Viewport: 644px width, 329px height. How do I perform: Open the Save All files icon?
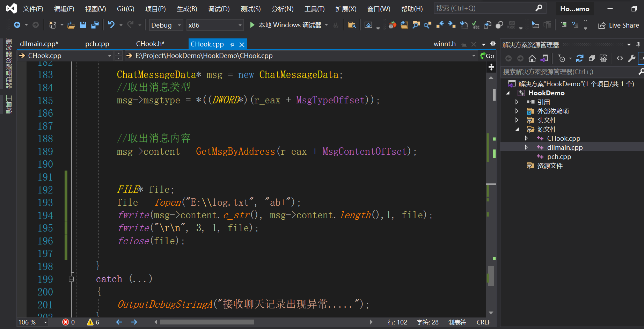pos(94,25)
